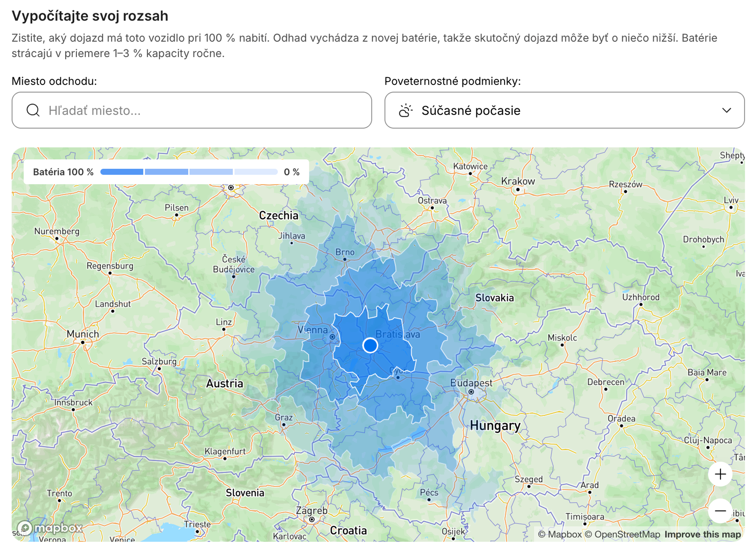Click the 'Hungary' country label

coord(495,426)
